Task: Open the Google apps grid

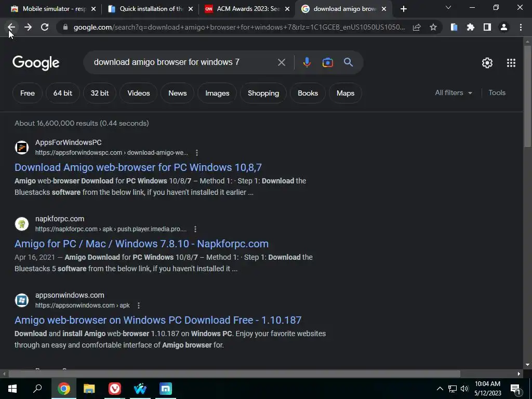Action: (511, 63)
